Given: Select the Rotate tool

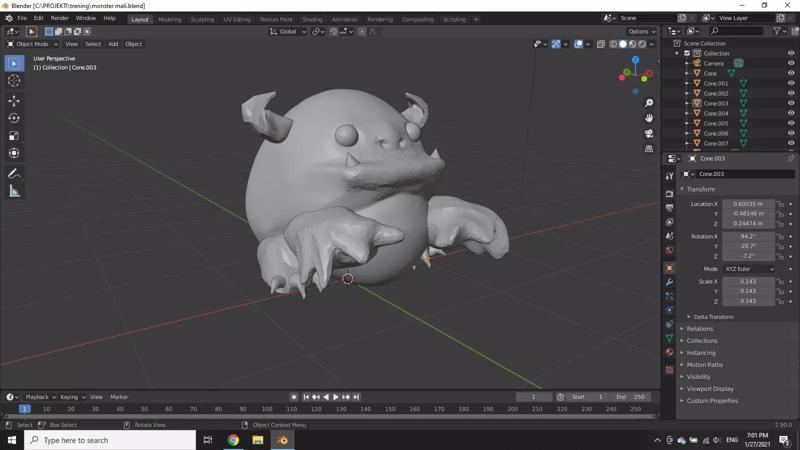Looking at the screenshot, I should (14, 118).
